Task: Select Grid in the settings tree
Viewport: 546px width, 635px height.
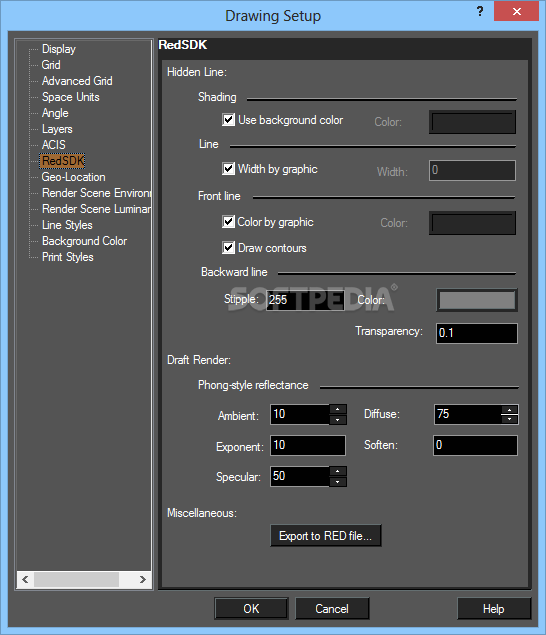Action: point(51,65)
